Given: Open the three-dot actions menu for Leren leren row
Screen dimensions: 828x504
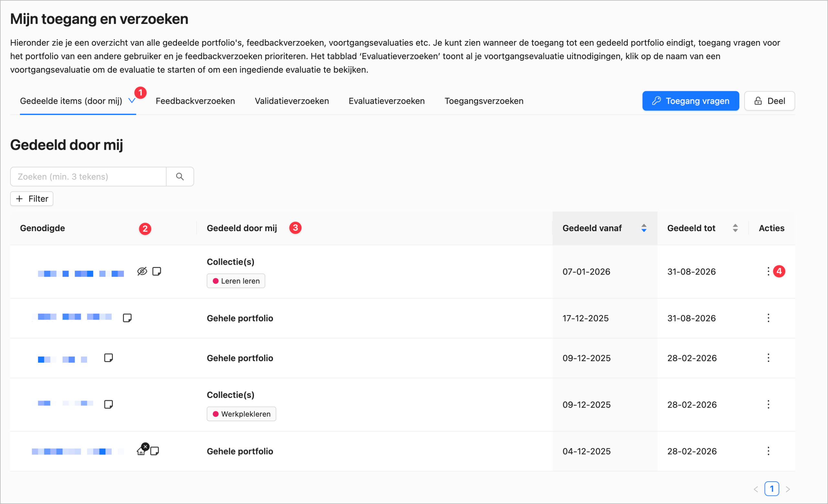Looking at the screenshot, I should [x=768, y=271].
